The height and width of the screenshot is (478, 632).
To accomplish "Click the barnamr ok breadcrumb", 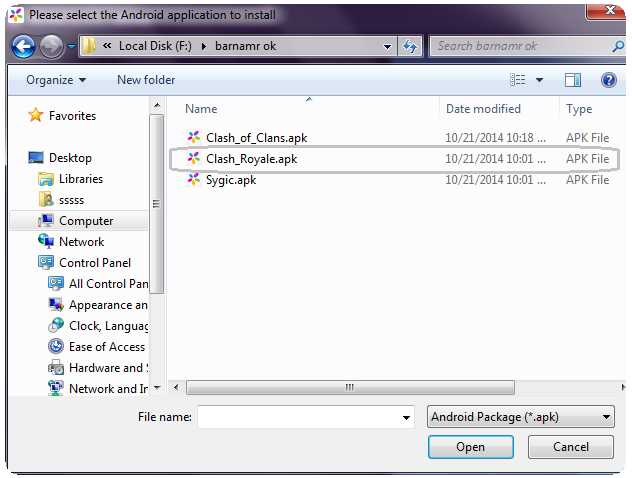I will (245, 46).
